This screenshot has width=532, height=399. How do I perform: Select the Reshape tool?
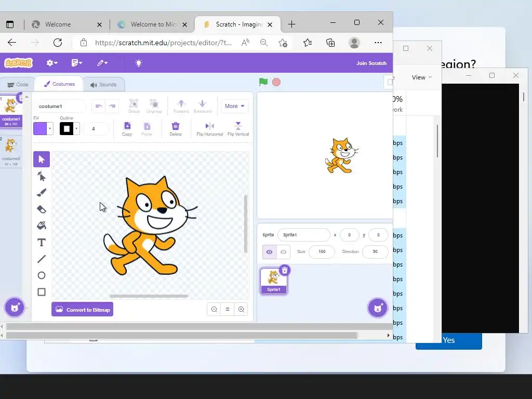42,176
